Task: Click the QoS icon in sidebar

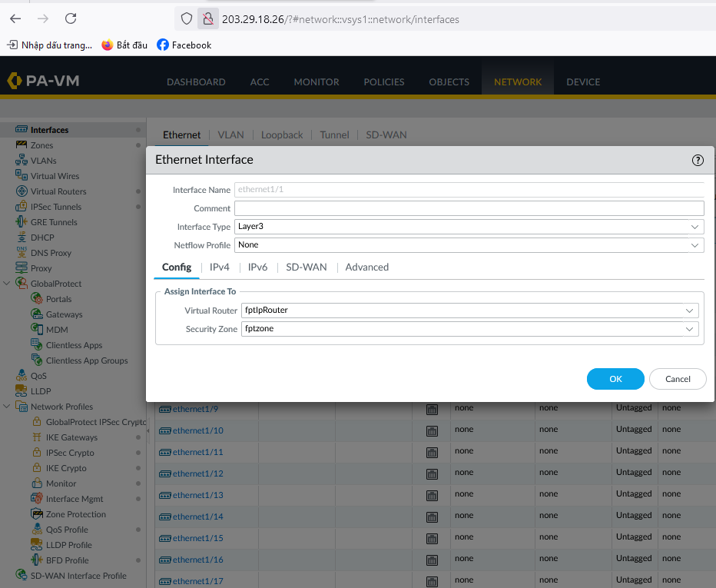Action: click(22, 376)
